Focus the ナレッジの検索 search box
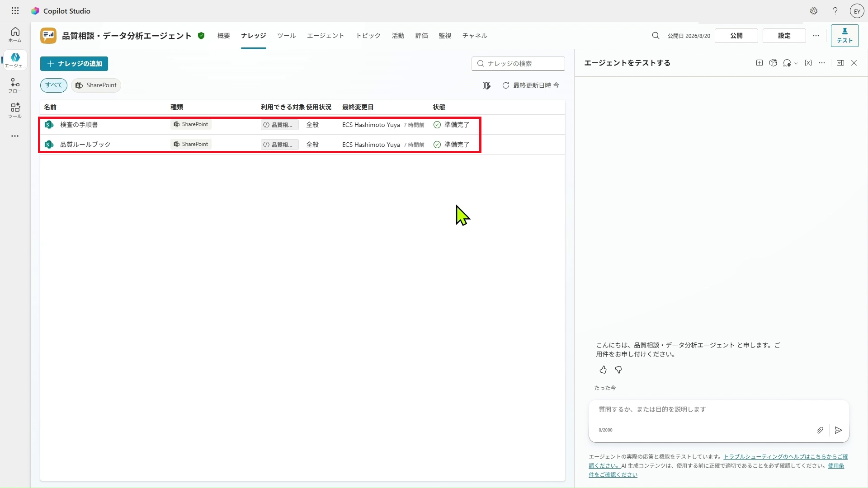 coord(518,64)
